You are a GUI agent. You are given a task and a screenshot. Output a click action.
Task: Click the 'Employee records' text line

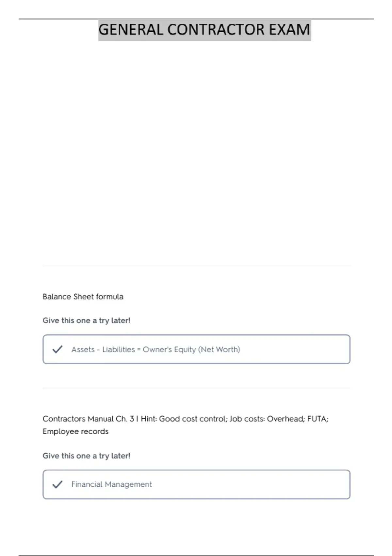[75, 431]
